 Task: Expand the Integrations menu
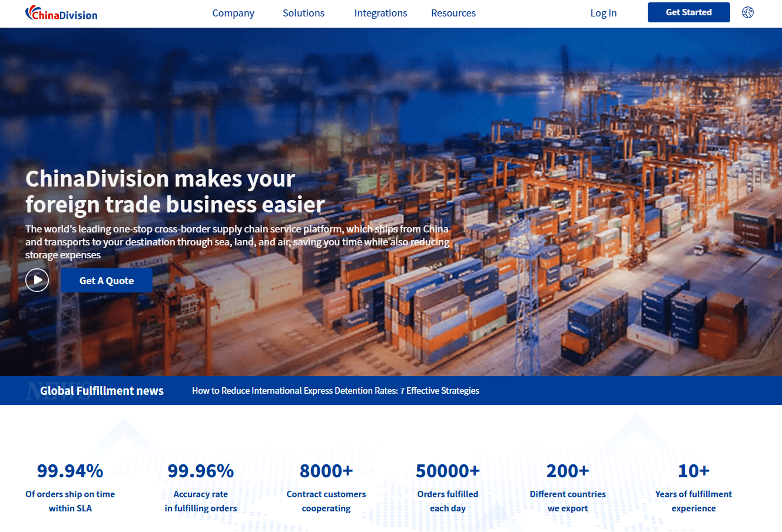tap(380, 13)
